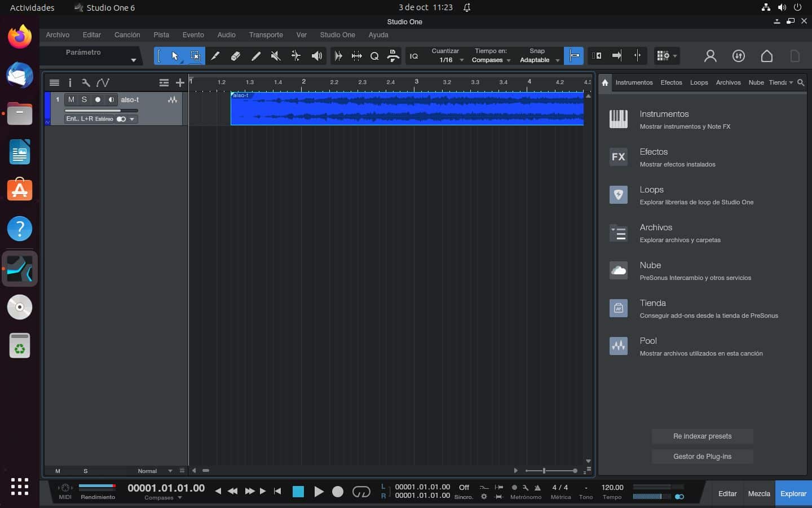Open the Efectos FX entry
Viewport: 812px width, 508px height.
[x=619, y=157]
